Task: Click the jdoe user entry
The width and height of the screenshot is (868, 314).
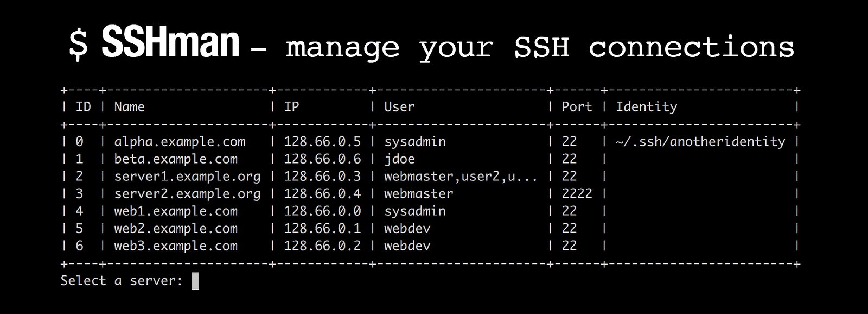Action: [399, 159]
